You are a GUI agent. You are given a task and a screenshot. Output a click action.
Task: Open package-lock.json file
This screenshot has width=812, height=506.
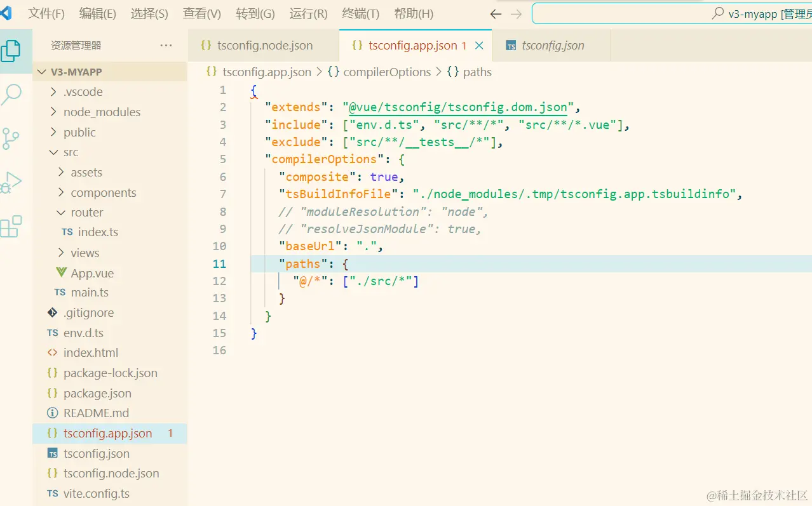pyautogui.click(x=110, y=373)
